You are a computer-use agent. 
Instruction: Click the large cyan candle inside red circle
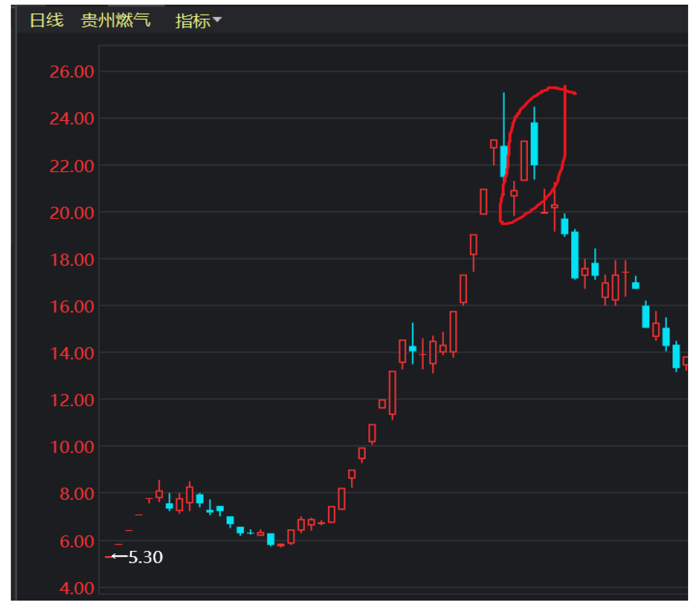pyautogui.click(x=534, y=144)
